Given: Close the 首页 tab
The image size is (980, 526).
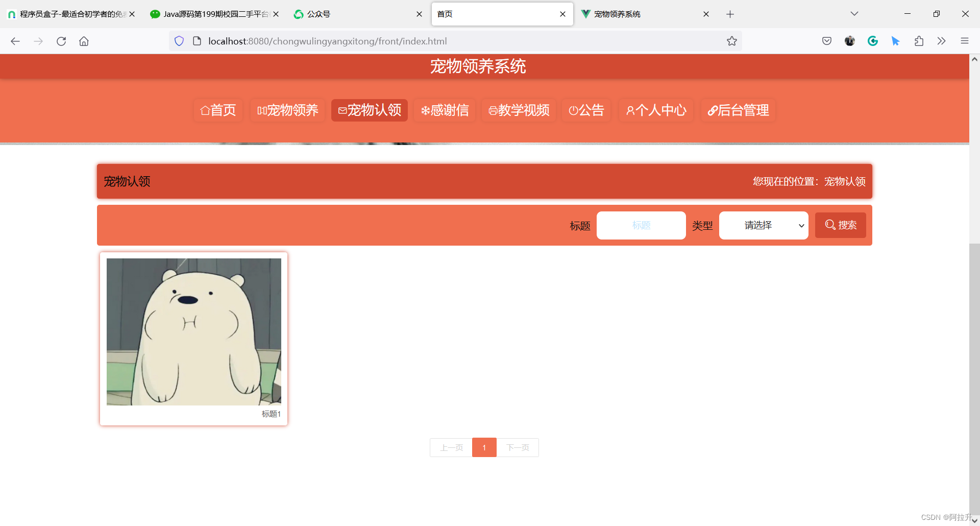Looking at the screenshot, I should coord(562,14).
